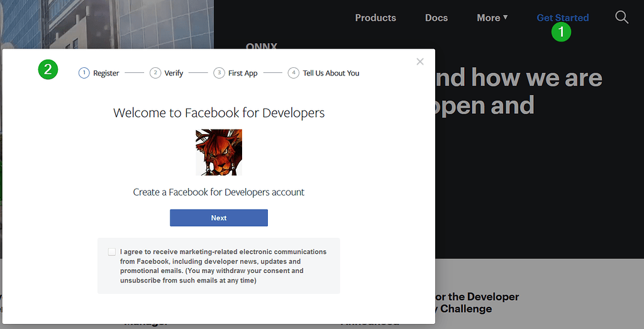Viewport: 644px width, 329px height.
Task: Open the Docs menu item
Action: click(x=436, y=18)
